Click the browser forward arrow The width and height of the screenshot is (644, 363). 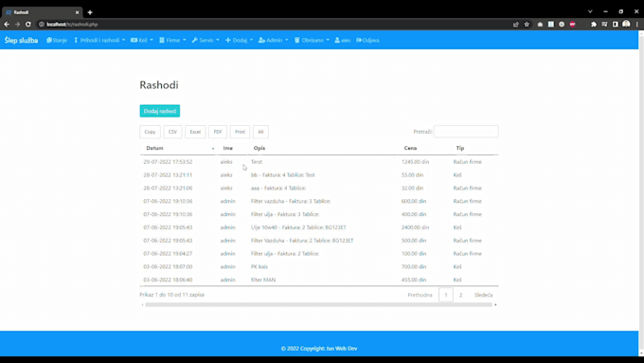pos(17,25)
